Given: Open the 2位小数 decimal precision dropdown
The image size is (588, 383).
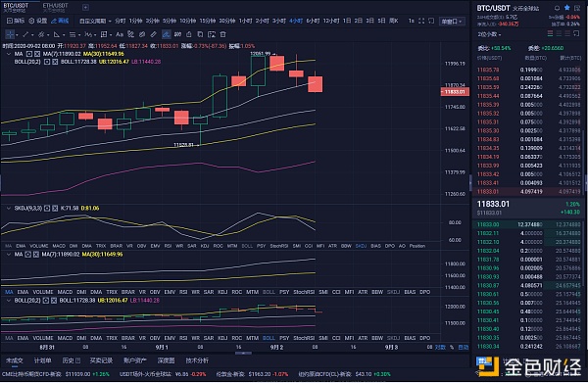Looking at the screenshot, I should (x=489, y=34).
